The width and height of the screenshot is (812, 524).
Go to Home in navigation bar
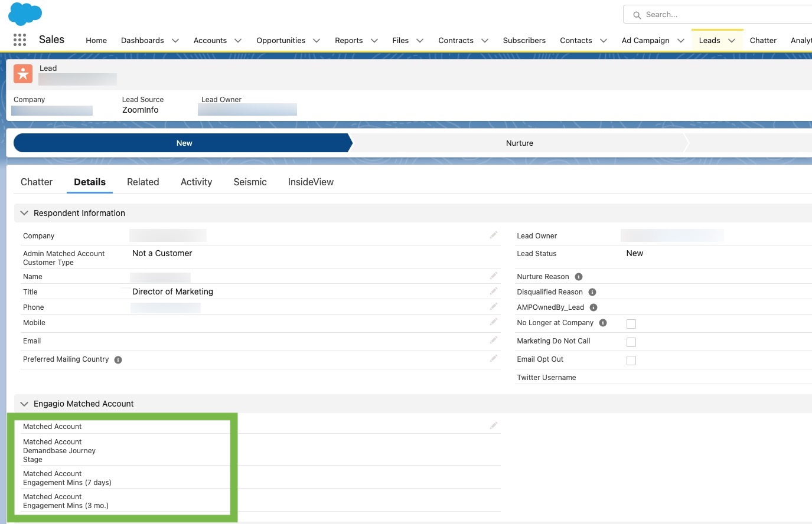[x=96, y=41]
